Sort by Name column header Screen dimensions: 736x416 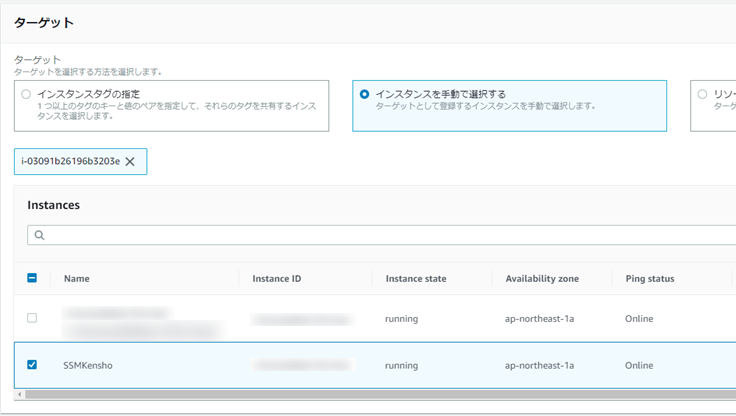click(x=77, y=278)
